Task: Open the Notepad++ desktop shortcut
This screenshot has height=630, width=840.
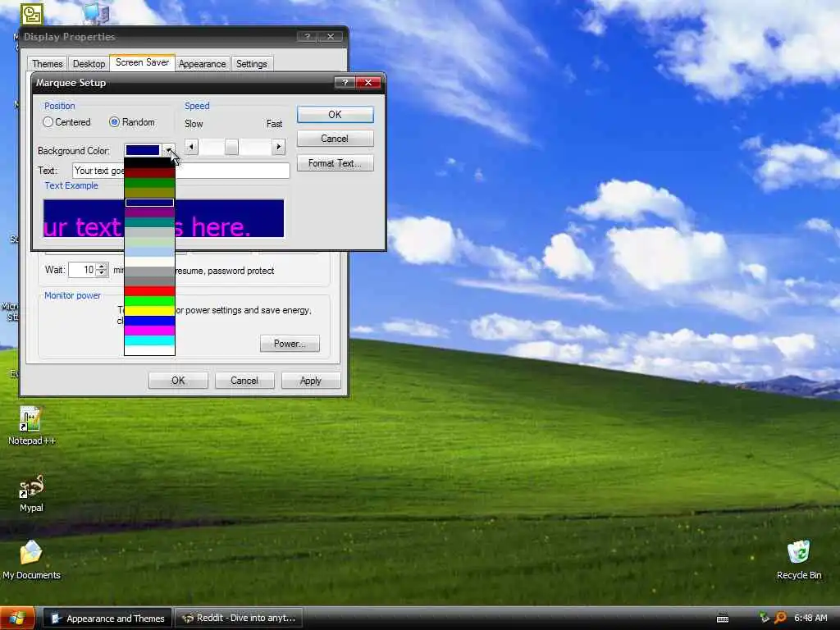Action: point(31,426)
